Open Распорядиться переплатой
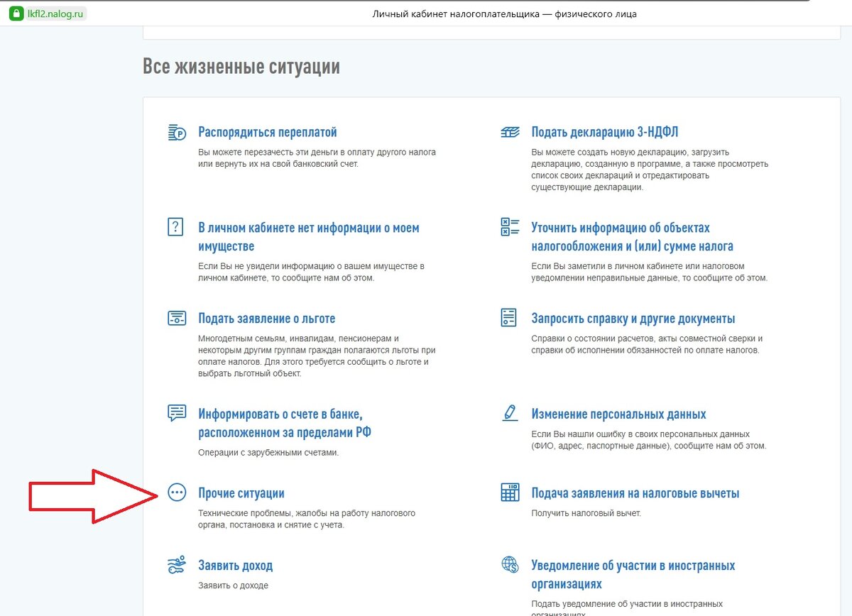Viewport: 852px width, 616px height. click(x=268, y=131)
